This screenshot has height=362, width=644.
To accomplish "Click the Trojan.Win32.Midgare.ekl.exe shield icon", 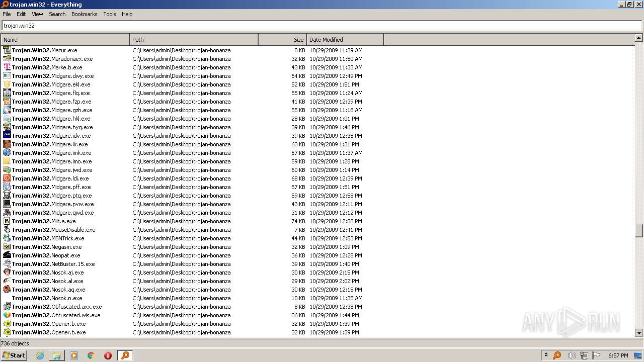I will (7, 84).
